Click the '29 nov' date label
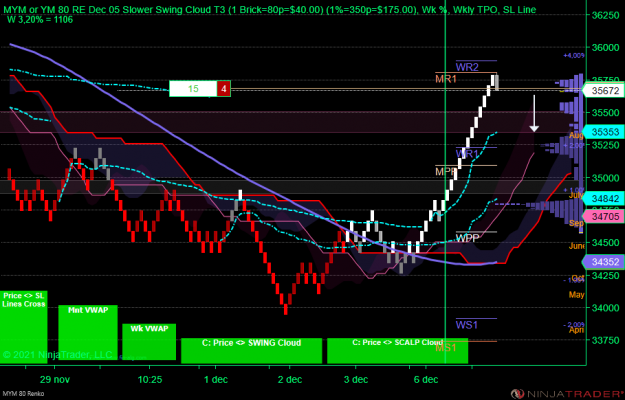The height and width of the screenshot is (400, 625). [x=54, y=379]
